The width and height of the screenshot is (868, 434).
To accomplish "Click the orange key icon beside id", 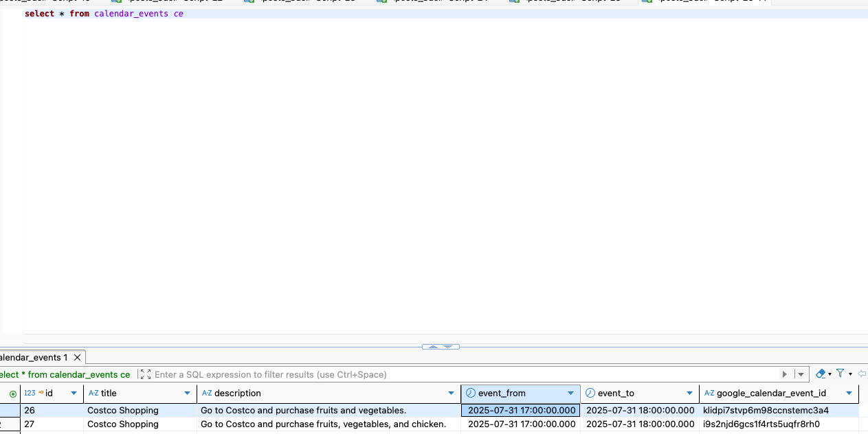I will [x=42, y=393].
